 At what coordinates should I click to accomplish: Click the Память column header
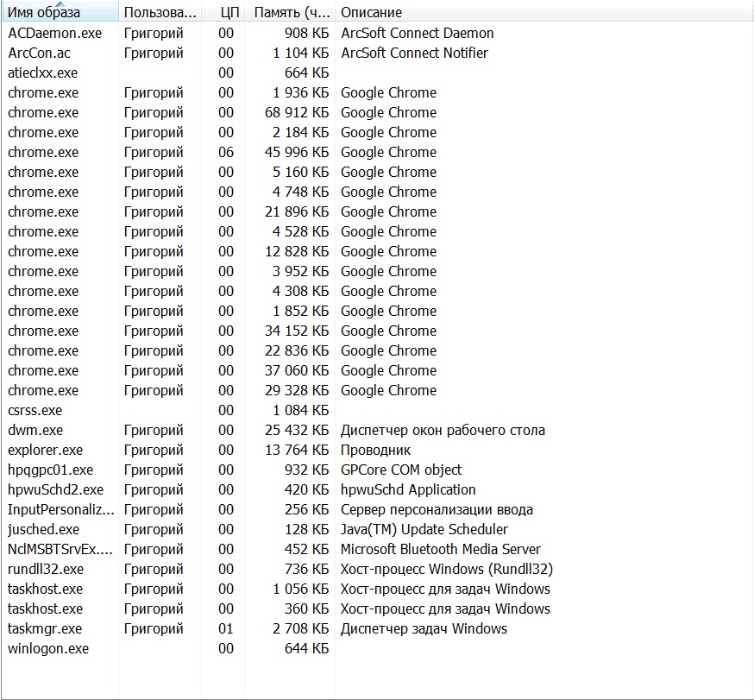[290, 13]
